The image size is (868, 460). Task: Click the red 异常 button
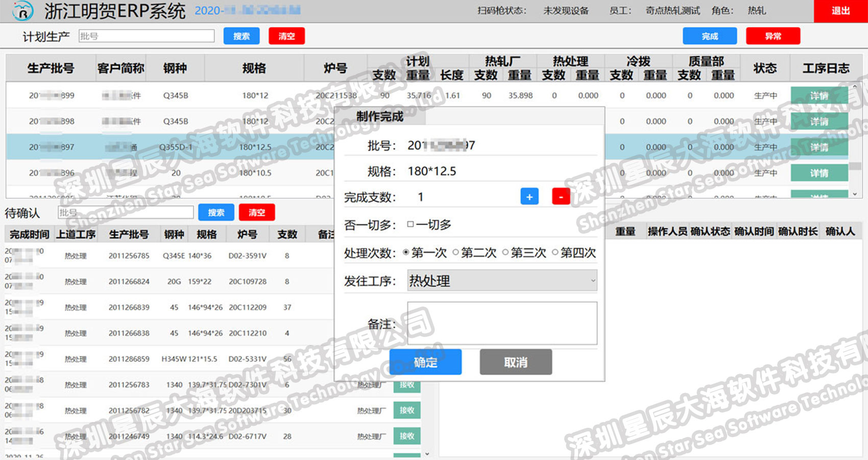(x=773, y=36)
